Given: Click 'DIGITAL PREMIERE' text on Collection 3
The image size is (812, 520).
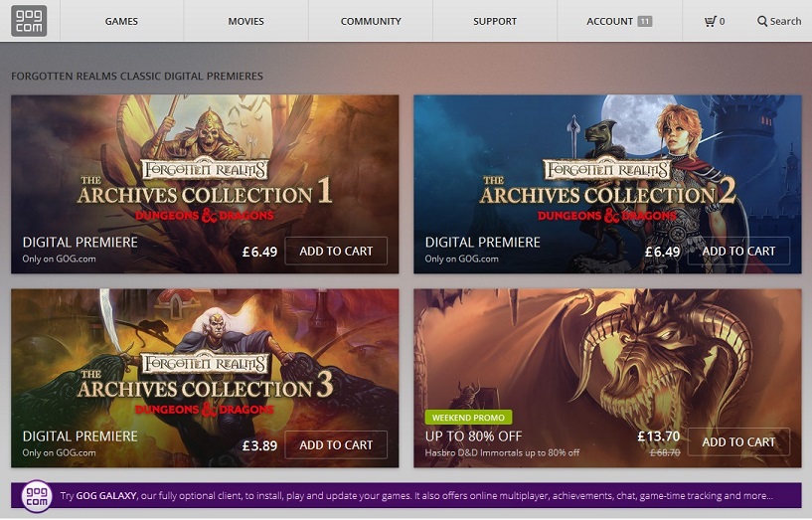Looking at the screenshot, I should click(x=81, y=436).
